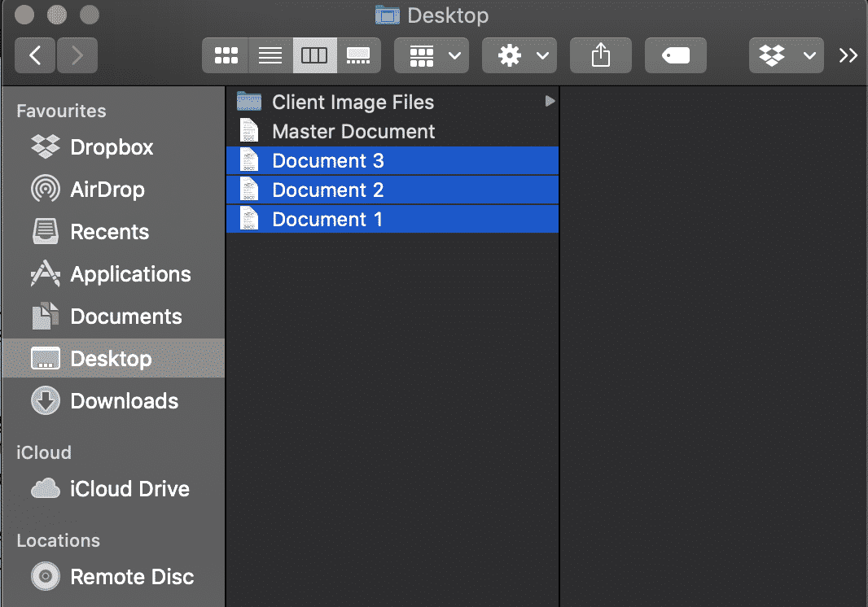Select the column view icon
The width and height of the screenshot is (868, 607).
tap(315, 55)
